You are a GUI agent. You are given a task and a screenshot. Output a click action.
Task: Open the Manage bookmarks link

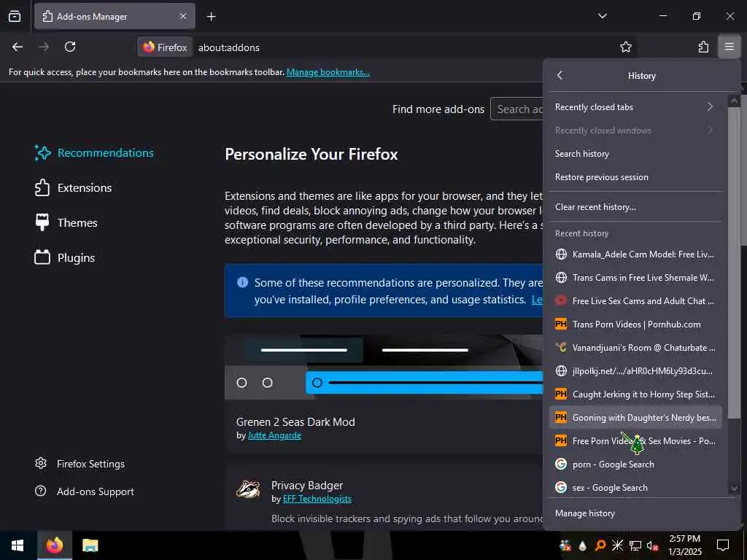(328, 72)
